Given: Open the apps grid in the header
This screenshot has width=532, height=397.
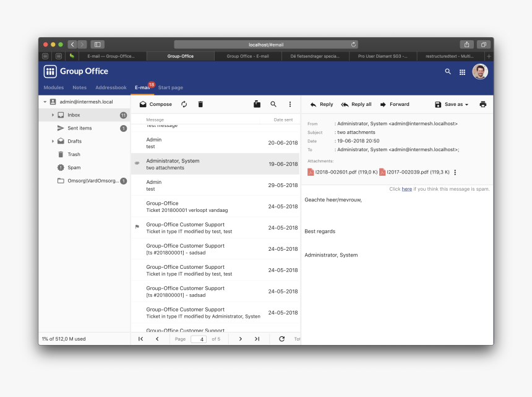Looking at the screenshot, I should tap(462, 72).
